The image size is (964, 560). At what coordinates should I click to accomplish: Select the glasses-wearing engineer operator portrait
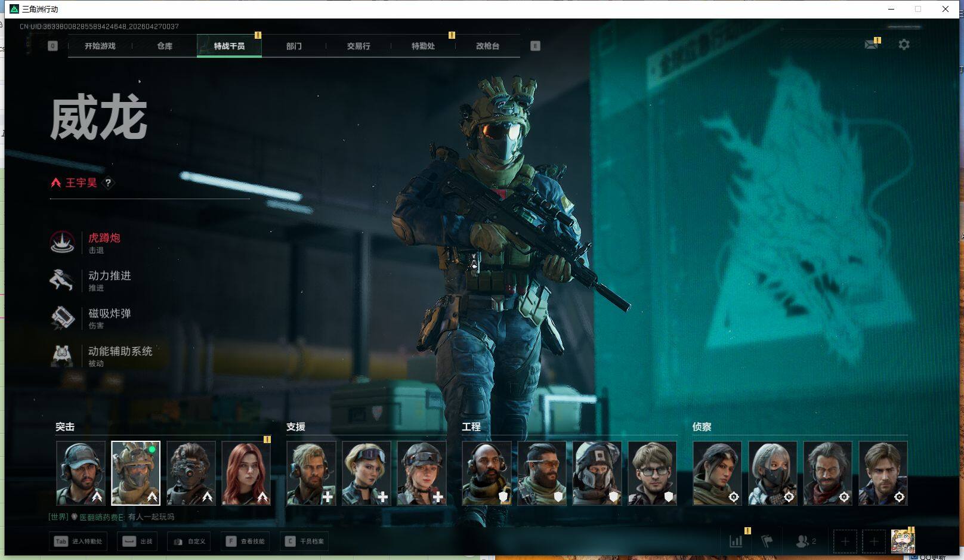click(653, 473)
